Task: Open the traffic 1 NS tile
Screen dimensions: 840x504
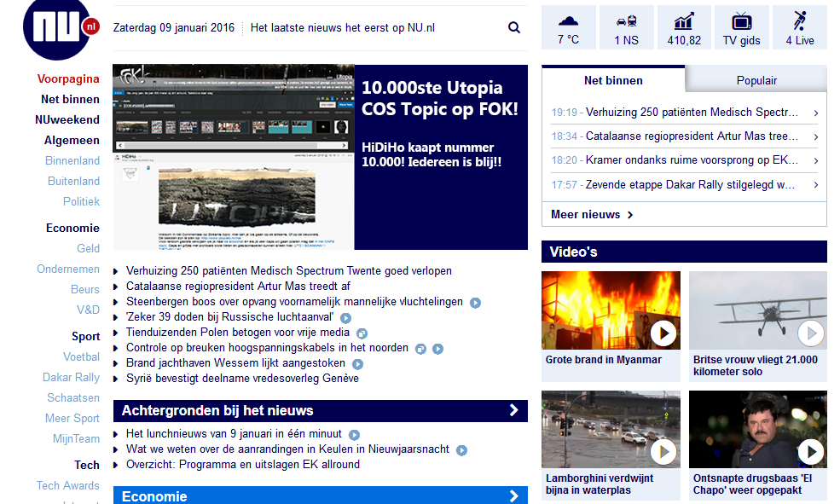Action: [x=626, y=27]
